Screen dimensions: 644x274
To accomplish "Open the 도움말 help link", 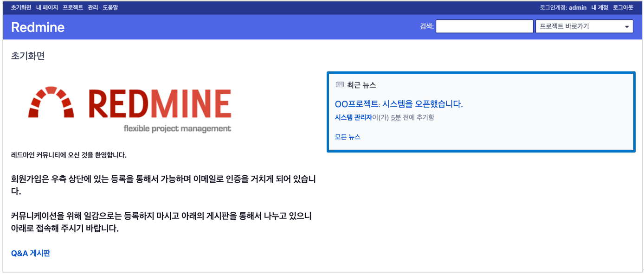I will point(110,7).
